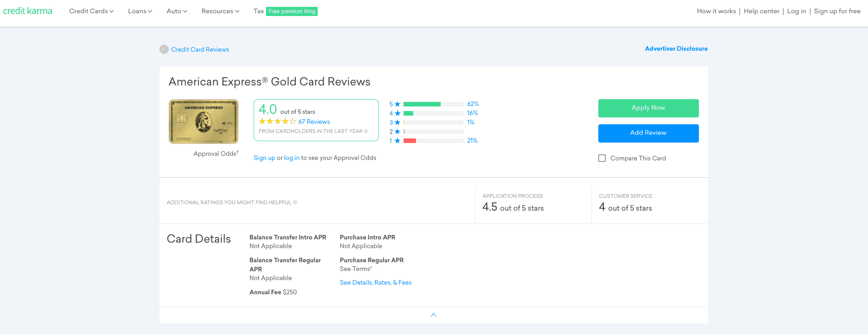Open How it works page
The width and height of the screenshot is (868, 334).
pos(716,11)
